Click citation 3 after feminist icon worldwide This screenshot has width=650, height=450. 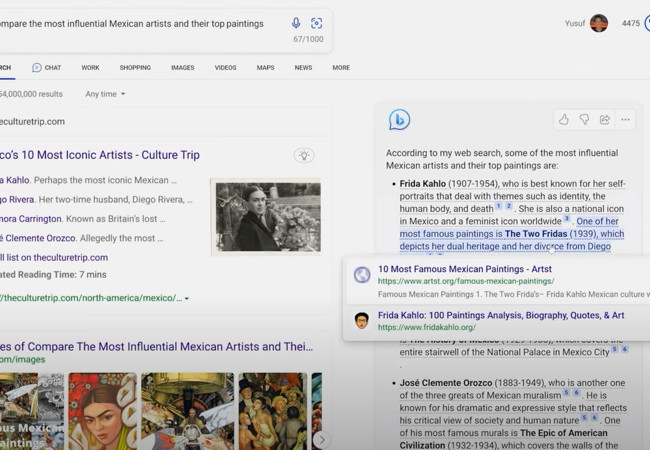(567, 219)
